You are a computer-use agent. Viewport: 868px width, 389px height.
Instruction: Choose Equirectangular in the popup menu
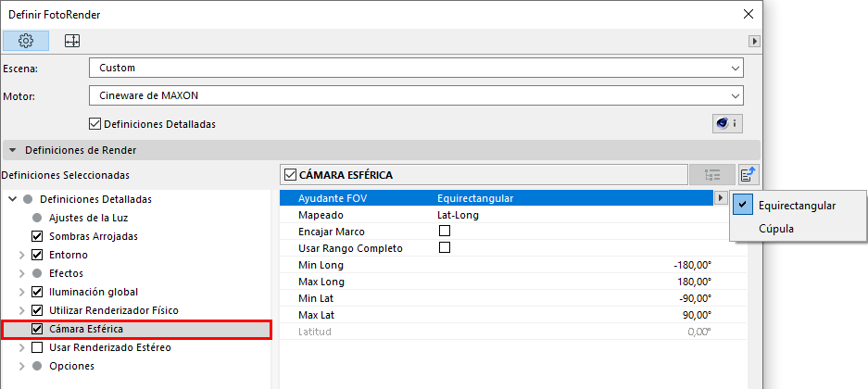(797, 205)
